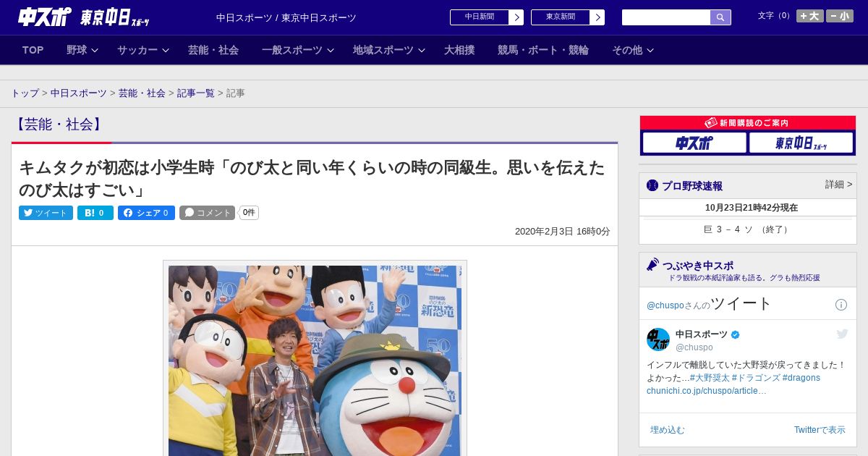The height and width of the screenshot is (456, 868).
Task: Open chunichi.co.jp article link in tweet
Action: (706, 391)
